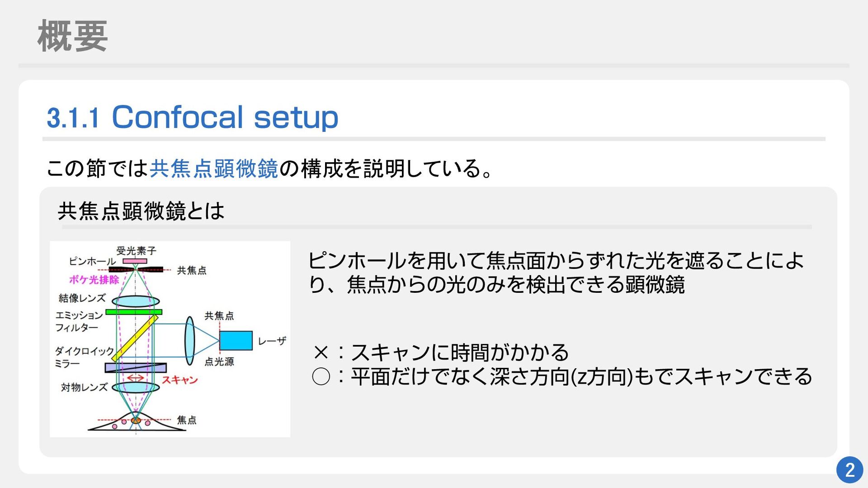Click the レーザ label beside the cyan box
The width and height of the screenshot is (868, 488).
click(272, 341)
